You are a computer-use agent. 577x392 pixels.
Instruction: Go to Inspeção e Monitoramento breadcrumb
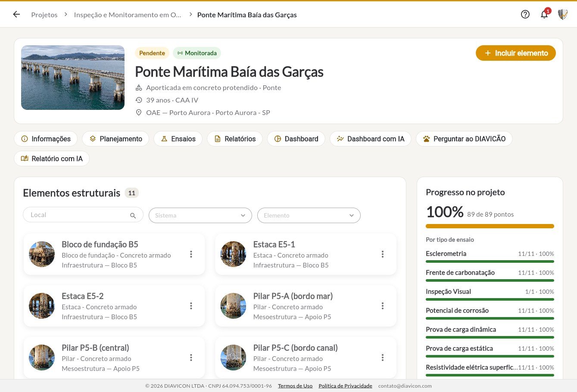(128, 15)
